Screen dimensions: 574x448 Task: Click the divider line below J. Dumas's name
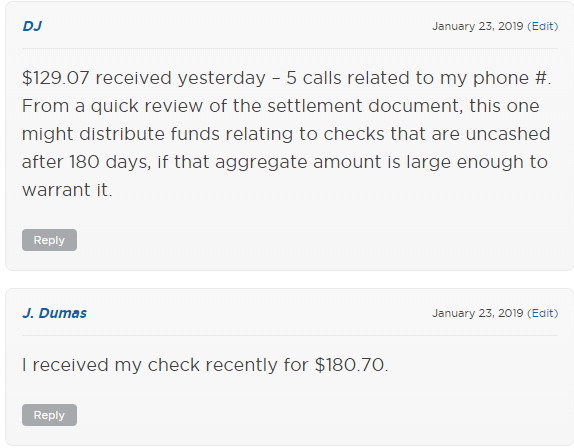(x=290, y=335)
